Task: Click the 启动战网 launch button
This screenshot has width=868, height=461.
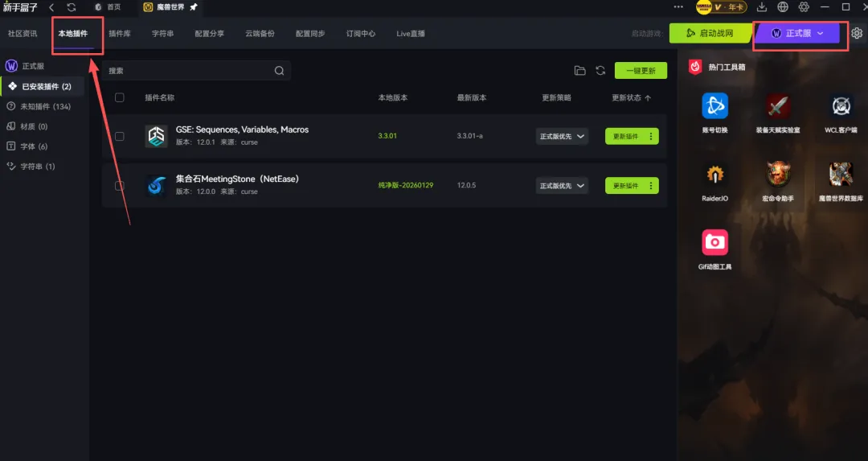Action: click(710, 33)
